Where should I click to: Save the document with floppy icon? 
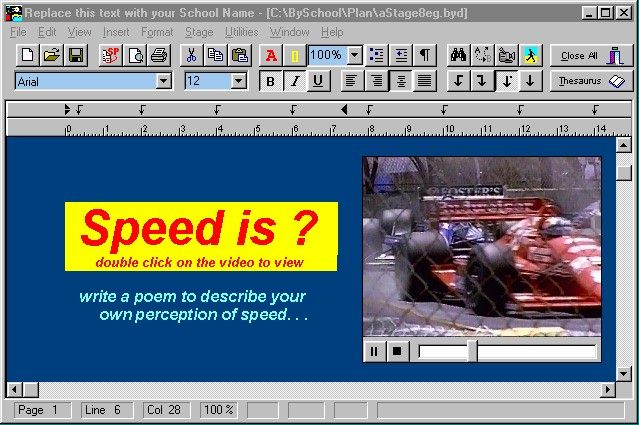(x=76, y=55)
